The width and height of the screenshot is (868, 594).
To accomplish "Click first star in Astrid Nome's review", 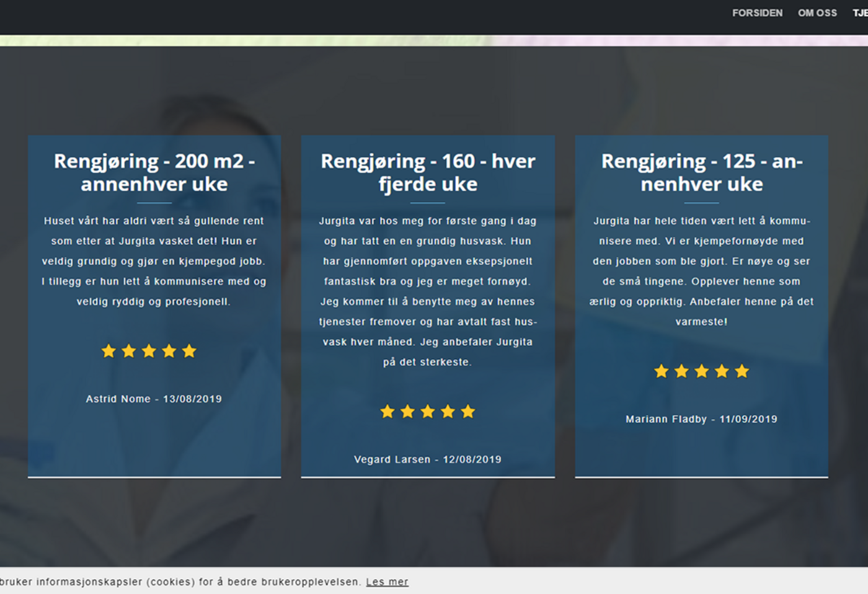I will point(108,352).
